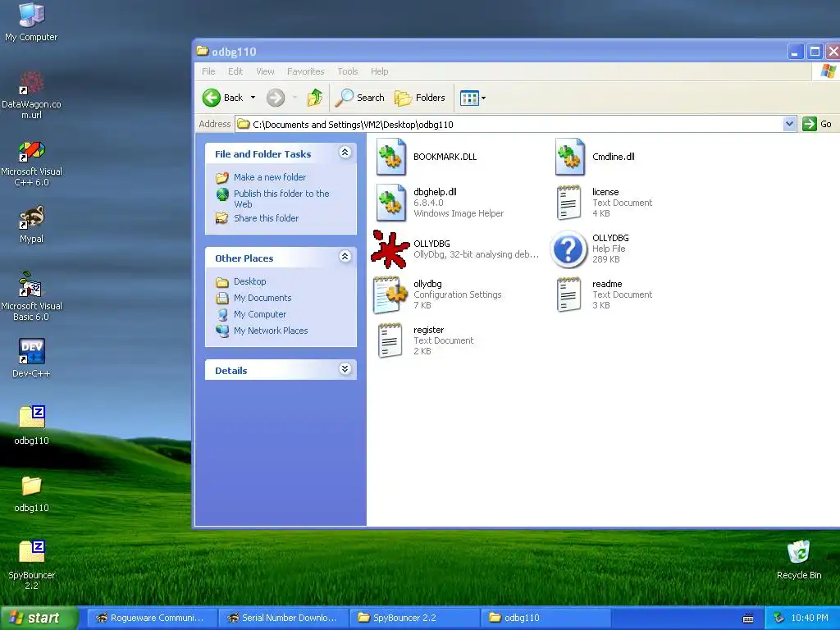840x630 pixels.
Task: Expand the Details panel
Action: click(x=345, y=369)
